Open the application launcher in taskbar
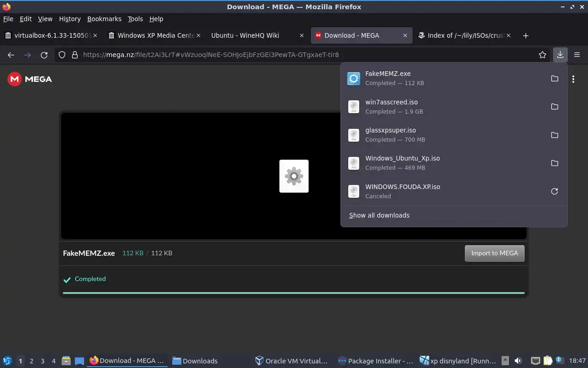The image size is (588, 368). click(x=7, y=361)
